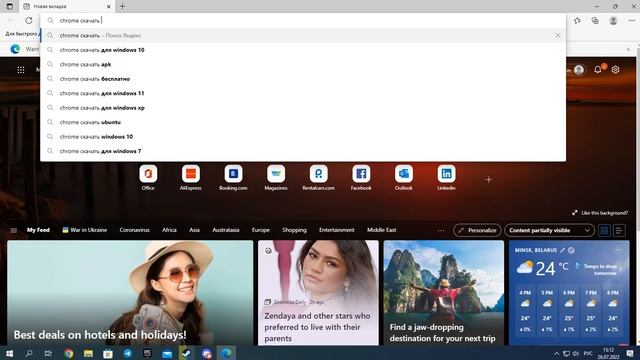Open tab actions menu icon

[9, 6]
